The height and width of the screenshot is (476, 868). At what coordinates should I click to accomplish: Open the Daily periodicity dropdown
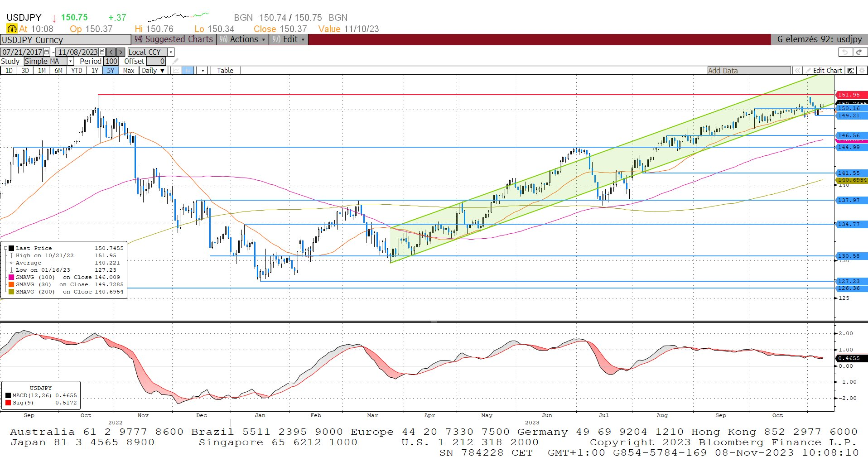pos(153,70)
